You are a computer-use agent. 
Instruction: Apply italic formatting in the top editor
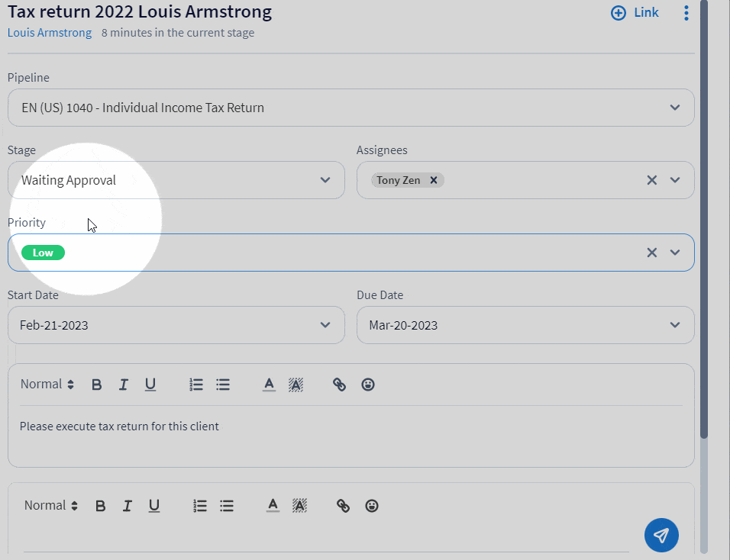[x=123, y=384]
